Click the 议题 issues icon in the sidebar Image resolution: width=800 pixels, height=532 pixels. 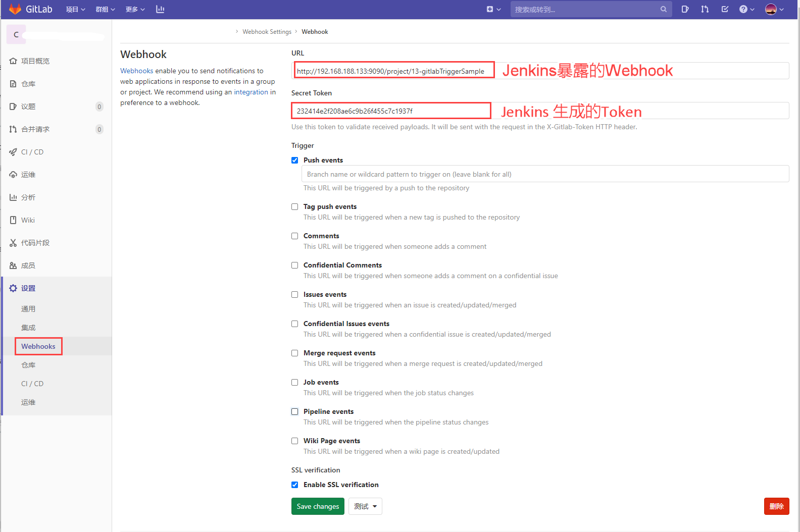[13, 107]
